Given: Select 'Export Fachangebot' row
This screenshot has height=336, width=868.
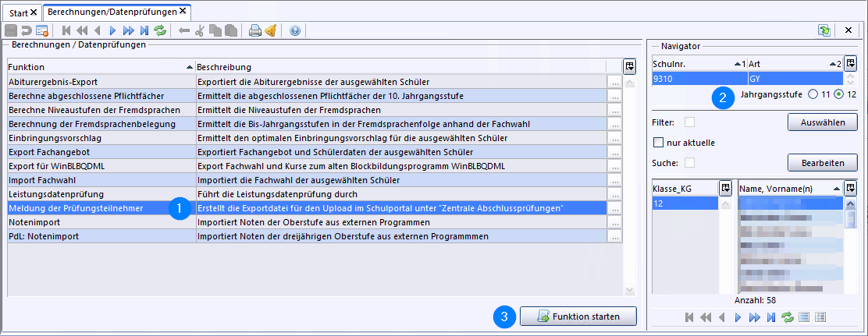Looking at the screenshot, I should tap(308, 152).
